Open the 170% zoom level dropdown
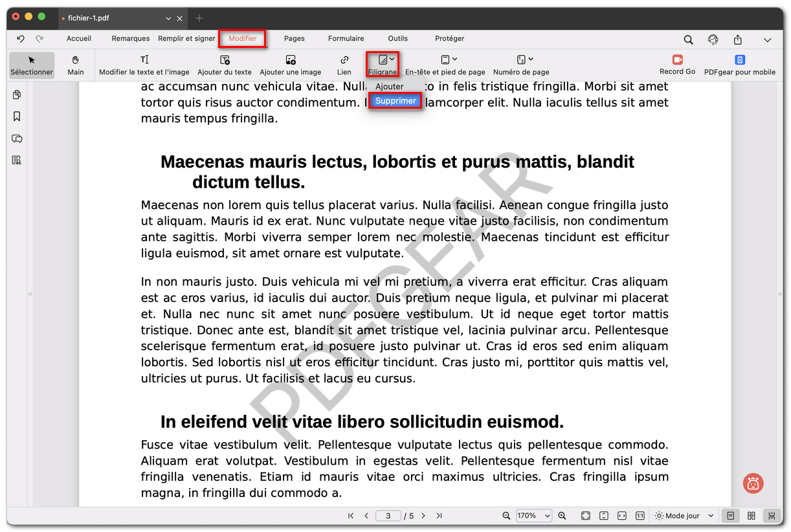Image resolution: width=791 pixels, height=532 pixels. coord(533,516)
